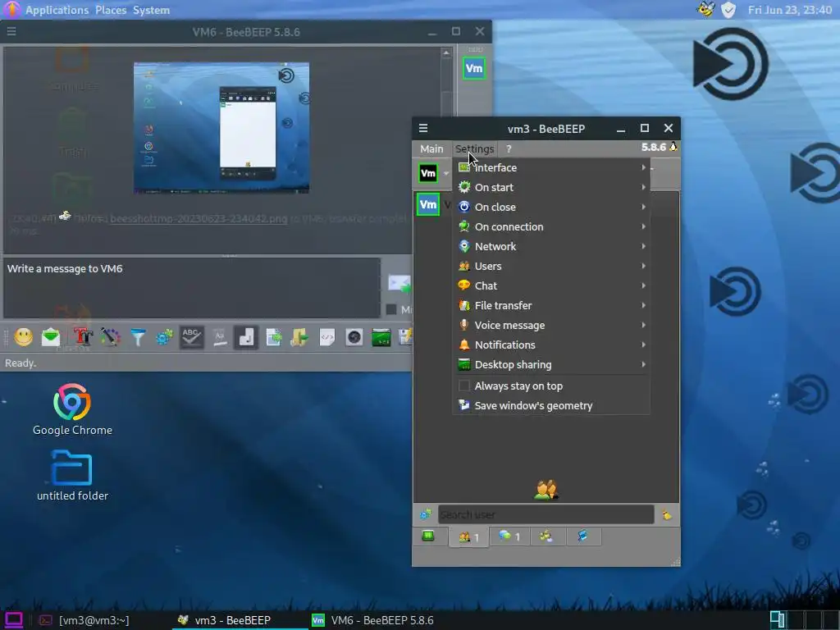Image resolution: width=840 pixels, height=630 pixels.
Task: Click the VM avatar in VM6 chat sidebar
Action: (x=474, y=69)
